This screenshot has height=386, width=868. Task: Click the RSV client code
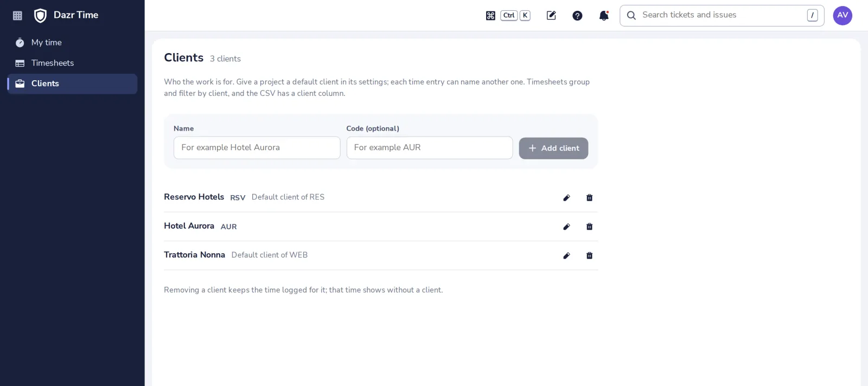tap(238, 198)
